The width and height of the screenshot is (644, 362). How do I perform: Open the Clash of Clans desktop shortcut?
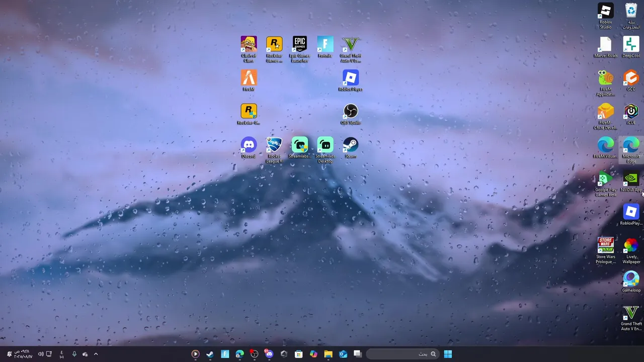pos(249,49)
